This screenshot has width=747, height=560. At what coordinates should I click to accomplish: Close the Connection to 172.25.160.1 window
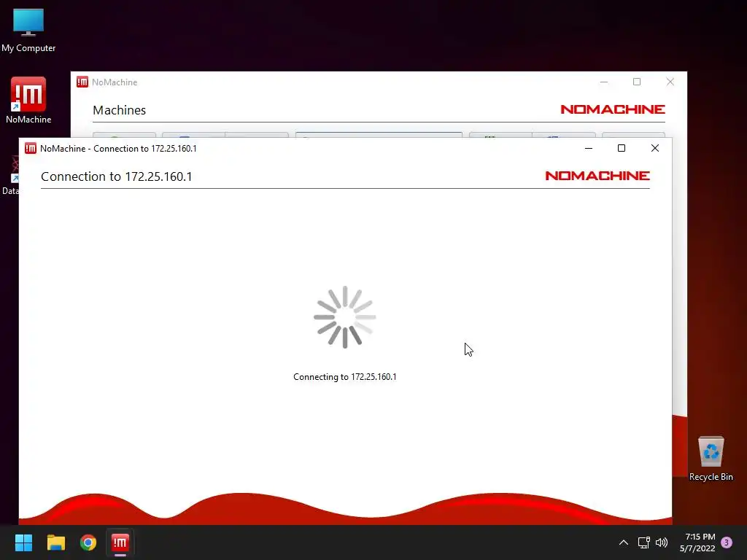click(x=655, y=148)
